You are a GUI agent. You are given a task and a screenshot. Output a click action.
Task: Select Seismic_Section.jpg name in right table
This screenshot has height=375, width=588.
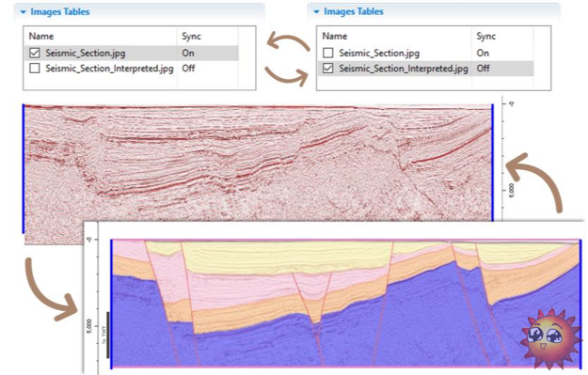379,54
